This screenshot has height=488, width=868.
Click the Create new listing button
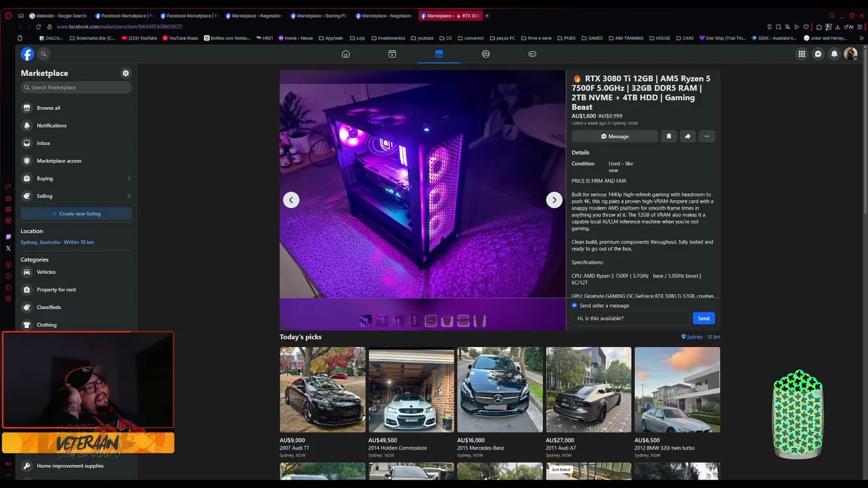coord(76,213)
